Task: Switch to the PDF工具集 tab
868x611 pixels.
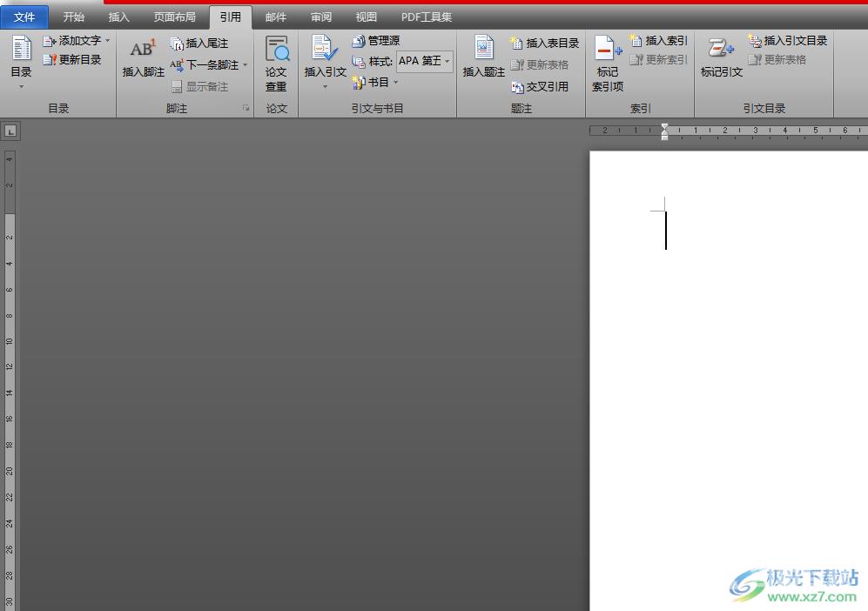Action: (427, 17)
